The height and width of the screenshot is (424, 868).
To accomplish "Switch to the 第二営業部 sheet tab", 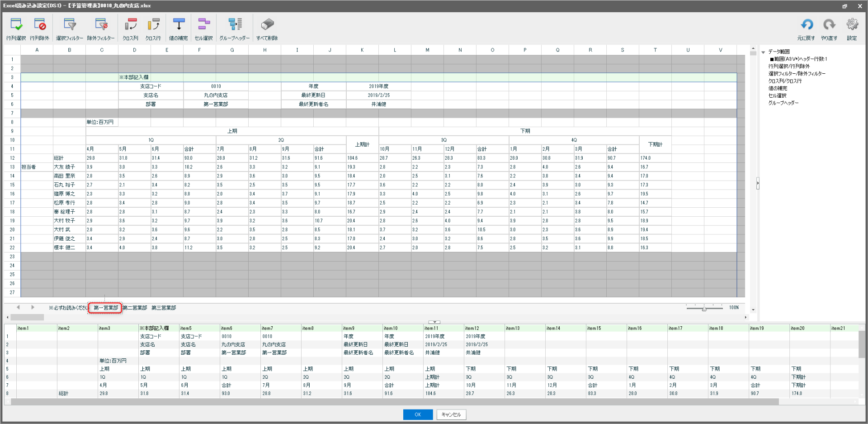I will (135, 308).
